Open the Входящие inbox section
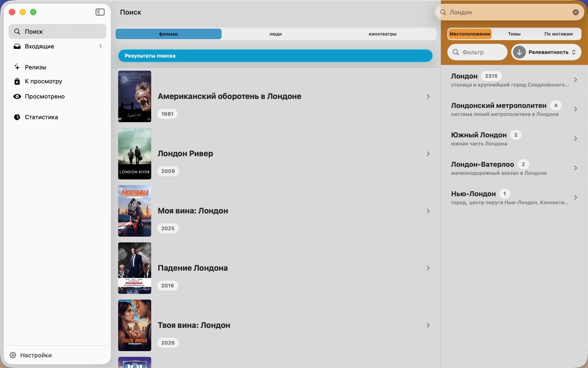The height and width of the screenshot is (368, 588). coord(57,46)
